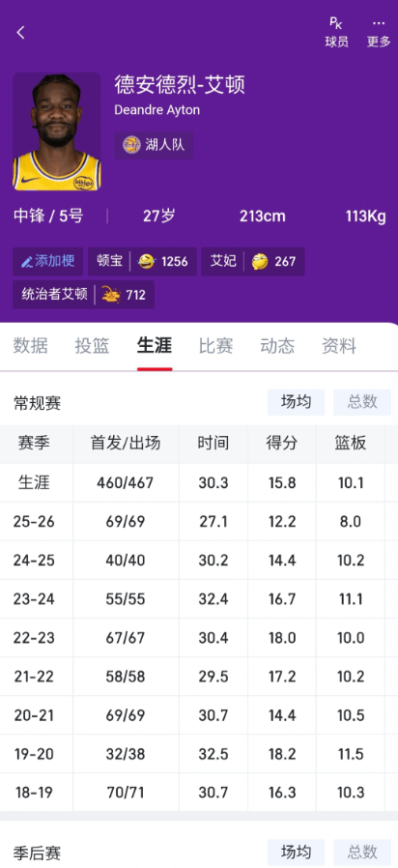Select the 艾妃 267 meme tag
This screenshot has width=398, height=868.
coord(252,261)
